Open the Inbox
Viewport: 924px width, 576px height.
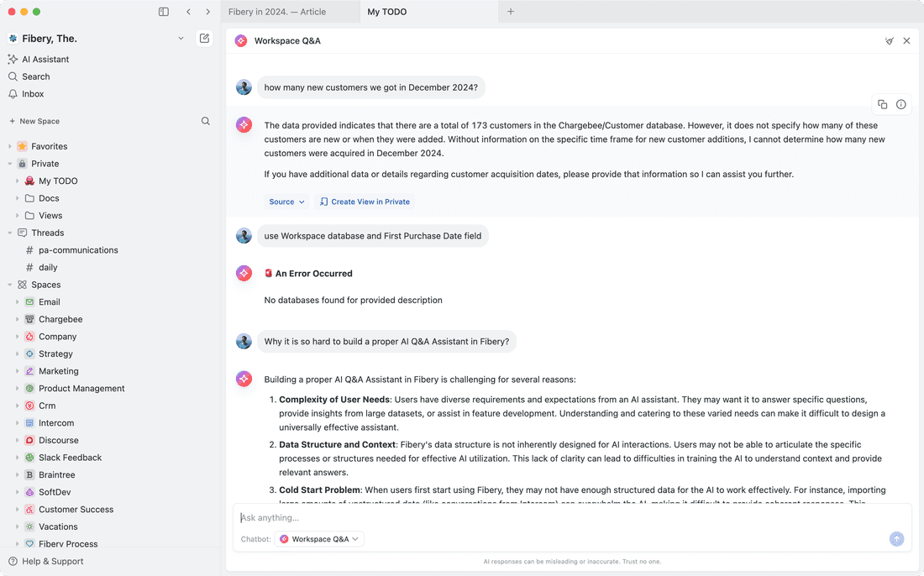[x=33, y=94]
